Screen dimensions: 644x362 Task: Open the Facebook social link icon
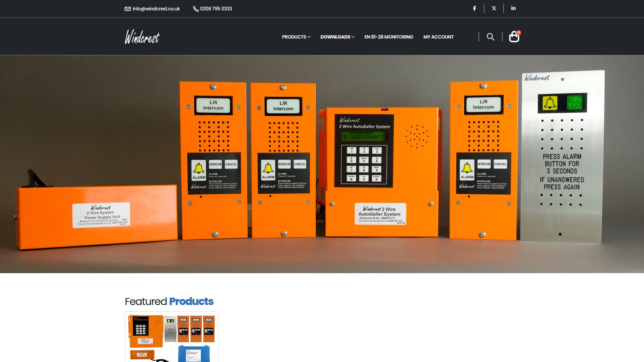474,8
